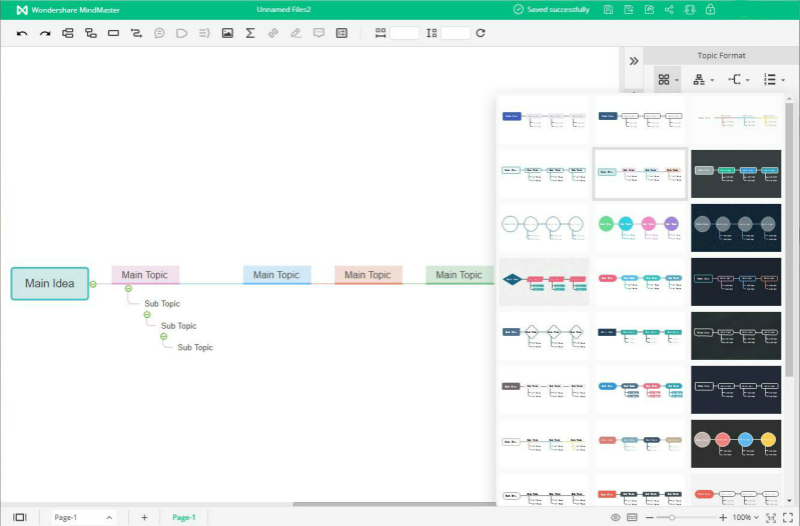Image resolution: width=800 pixels, height=526 pixels.
Task: Click the save icon in the title bar
Action: pos(606,9)
